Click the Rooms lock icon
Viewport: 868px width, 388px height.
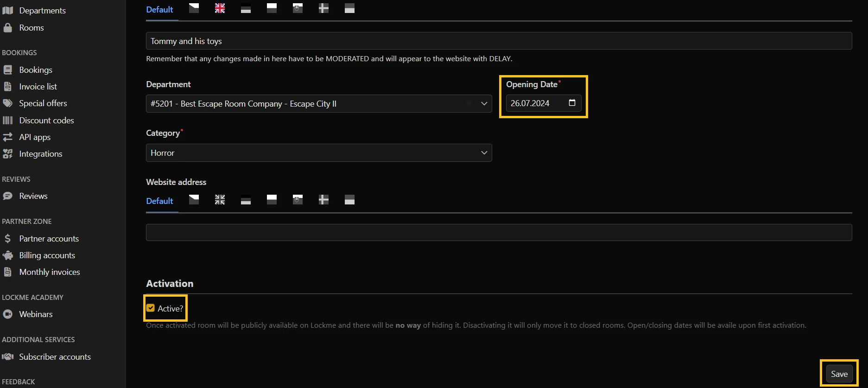7,28
